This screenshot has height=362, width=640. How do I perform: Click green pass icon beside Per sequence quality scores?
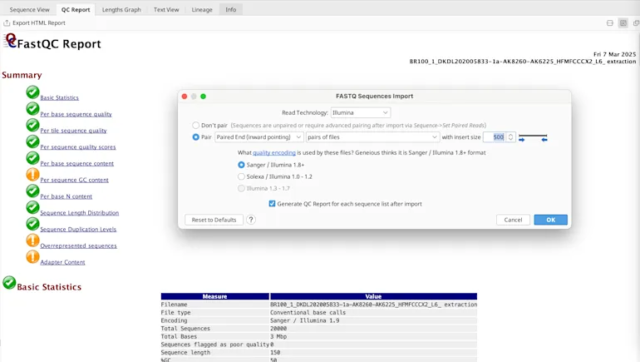pos(33,142)
